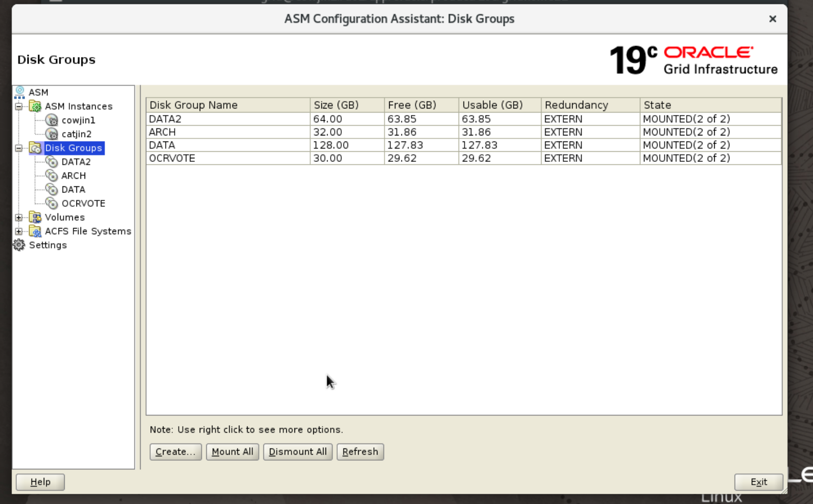The width and height of the screenshot is (813, 504).
Task: Select ASM Instances tree label
Action: point(78,106)
